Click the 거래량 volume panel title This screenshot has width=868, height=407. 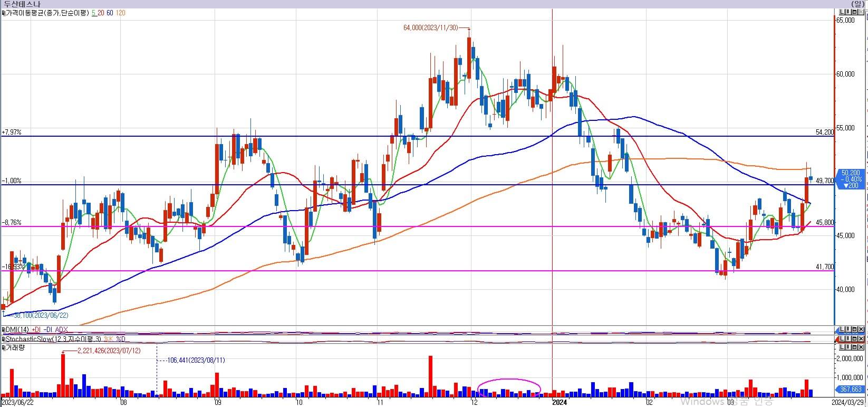[15, 348]
